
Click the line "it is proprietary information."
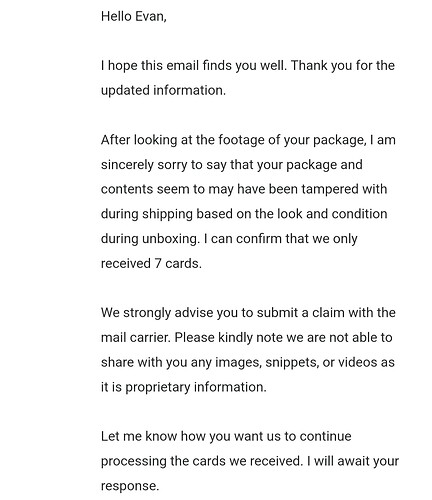coord(184,387)
